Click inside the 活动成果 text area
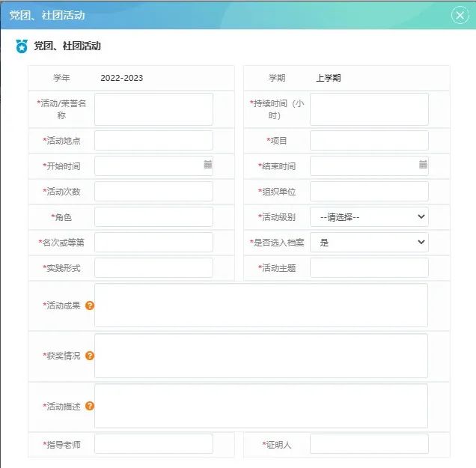This screenshot has height=468, width=476. pyautogui.click(x=261, y=306)
